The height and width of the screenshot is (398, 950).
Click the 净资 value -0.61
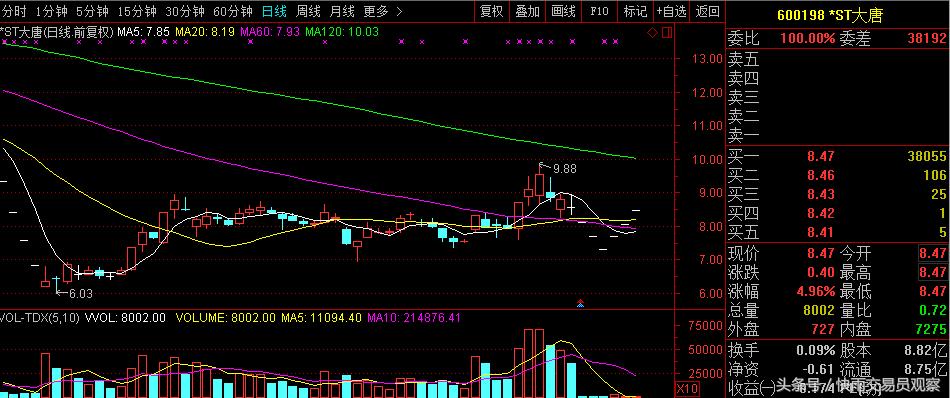(x=819, y=369)
